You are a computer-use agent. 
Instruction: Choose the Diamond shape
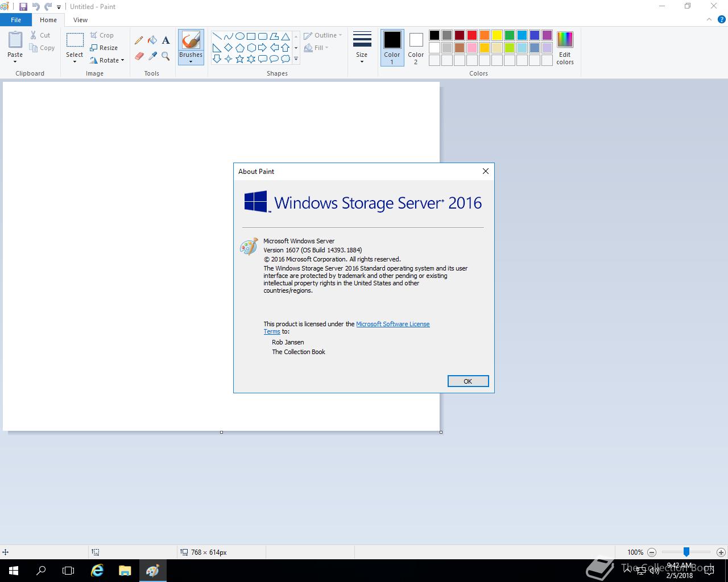228,48
